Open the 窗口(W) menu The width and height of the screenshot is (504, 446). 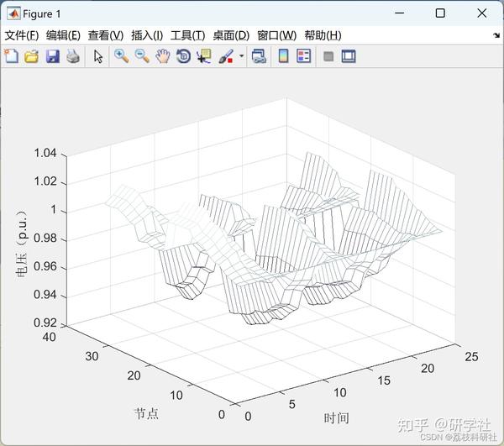(276, 35)
